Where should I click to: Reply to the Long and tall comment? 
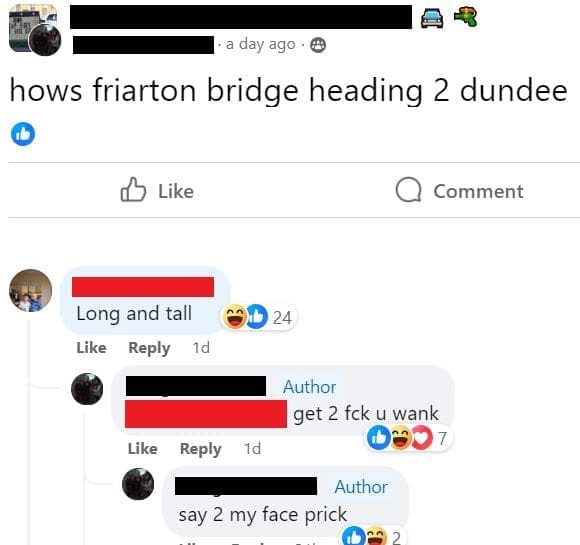click(149, 348)
